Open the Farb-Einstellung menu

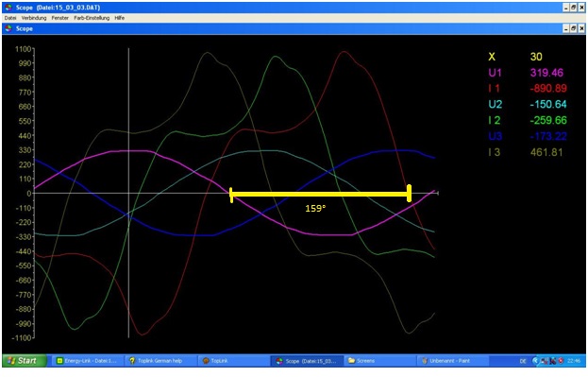[x=92, y=18]
